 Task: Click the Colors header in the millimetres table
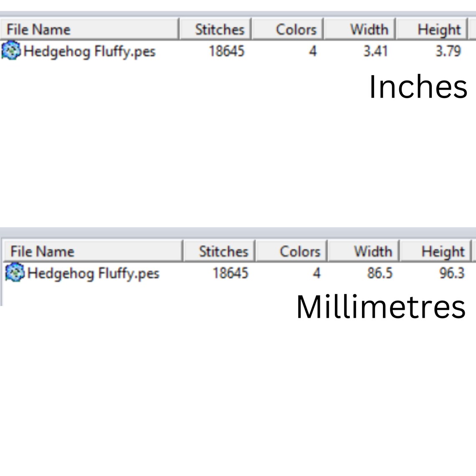click(x=292, y=251)
